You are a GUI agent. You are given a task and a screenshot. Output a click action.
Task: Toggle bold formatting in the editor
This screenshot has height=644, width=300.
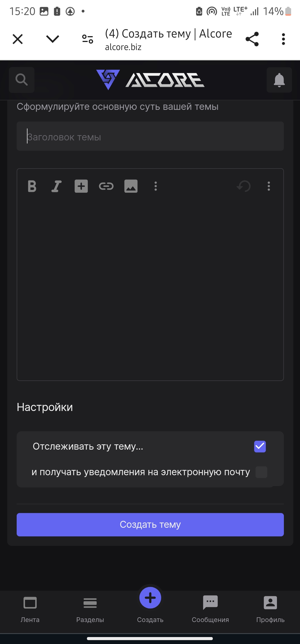pyautogui.click(x=32, y=186)
